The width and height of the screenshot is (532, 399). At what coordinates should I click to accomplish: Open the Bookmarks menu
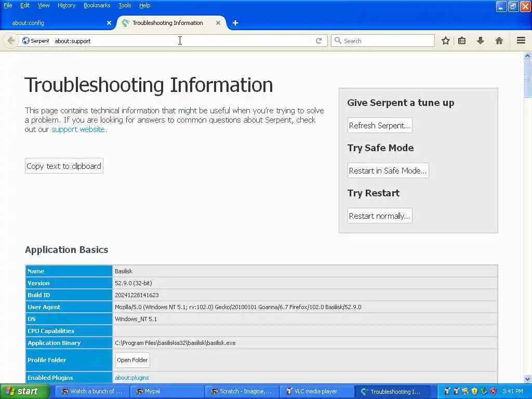click(97, 5)
